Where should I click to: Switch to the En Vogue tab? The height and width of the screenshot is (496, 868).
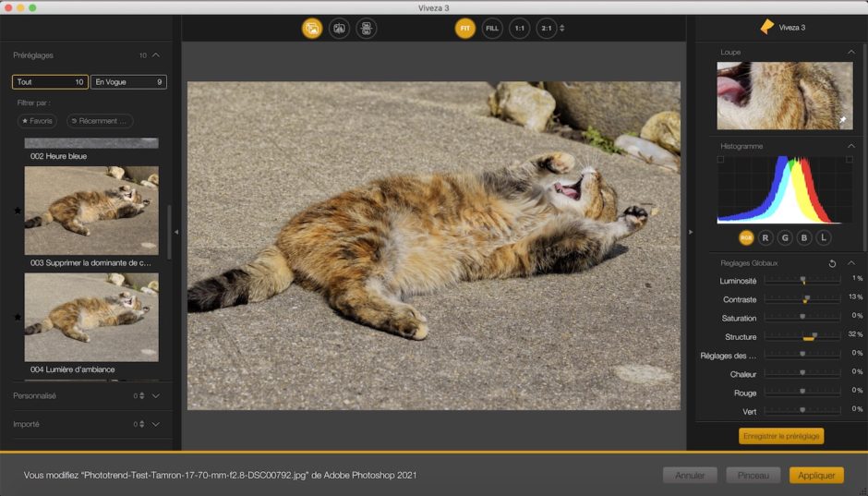point(128,82)
